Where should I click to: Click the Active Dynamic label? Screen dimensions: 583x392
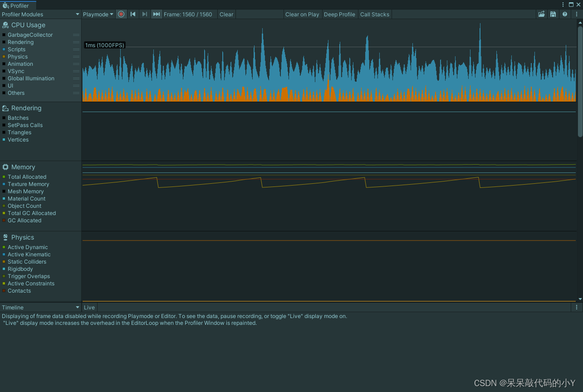[x=28, y=247]
